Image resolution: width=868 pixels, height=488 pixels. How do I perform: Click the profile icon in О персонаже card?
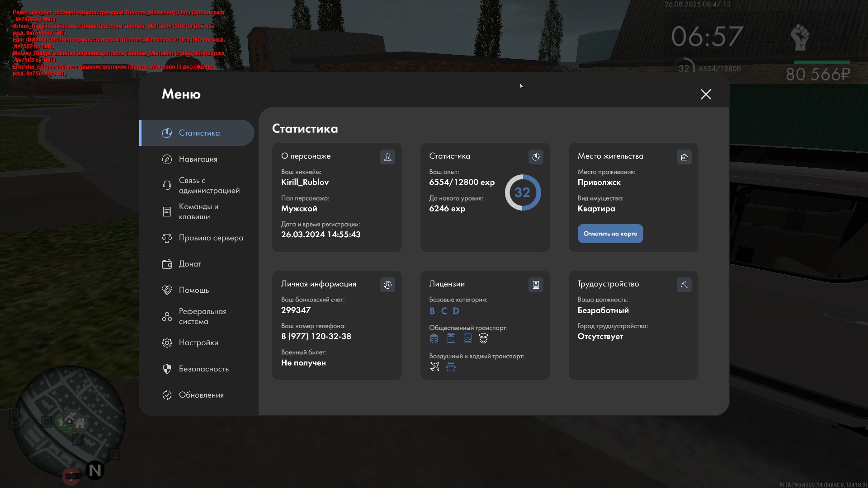[387, 157]
